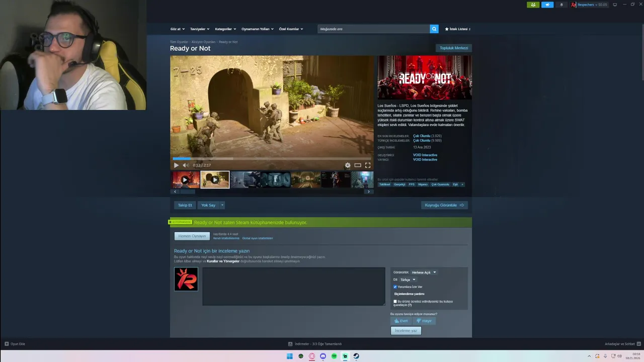
Task: Open Turkish reviews Çok Olumlu (9.989)
Action: tap(427, 141)
